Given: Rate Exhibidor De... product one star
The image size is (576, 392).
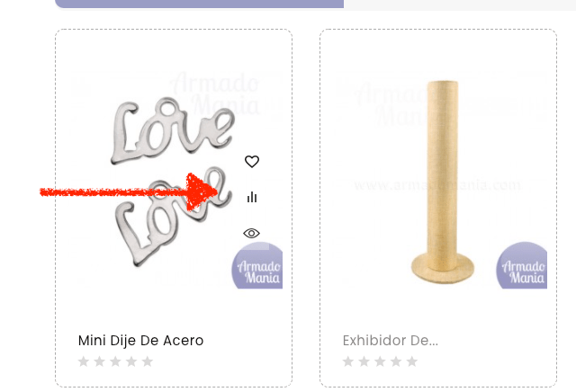Looking at the screenshot, I should coord(348,361).
